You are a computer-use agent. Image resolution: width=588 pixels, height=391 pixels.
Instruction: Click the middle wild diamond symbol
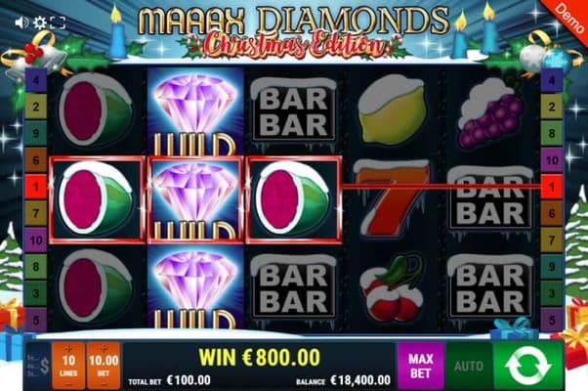[195, 199]
